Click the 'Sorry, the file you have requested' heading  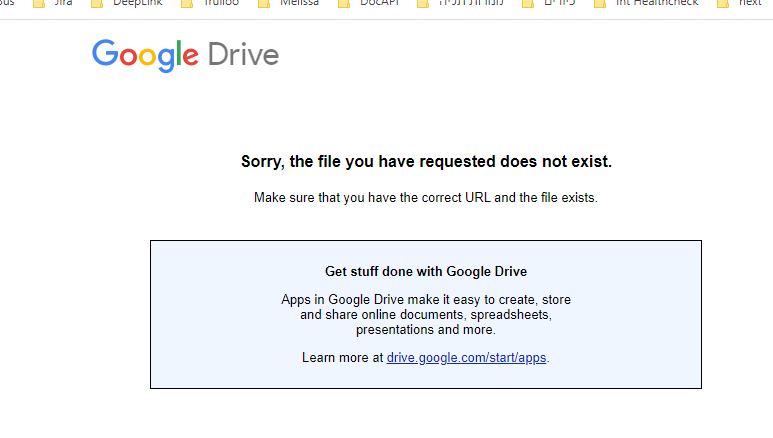point(426,161)
